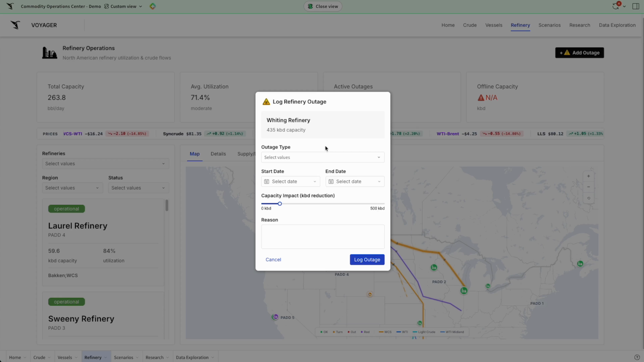Image resolution: width=644 pixels, height=362 pixels.
Task: Go to Research in the top navigation
Action: pyautogui.click(x=579, y=25)
